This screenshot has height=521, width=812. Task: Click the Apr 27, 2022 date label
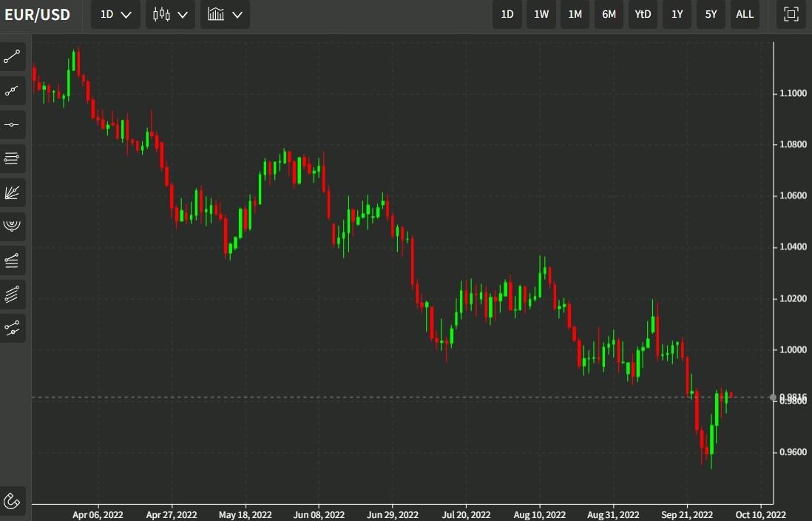[x=172, y=515]
